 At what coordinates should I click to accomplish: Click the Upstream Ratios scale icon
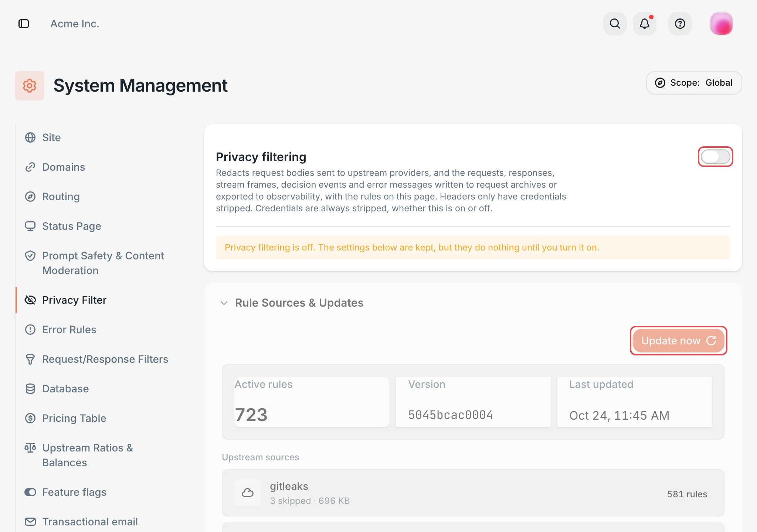30,448
